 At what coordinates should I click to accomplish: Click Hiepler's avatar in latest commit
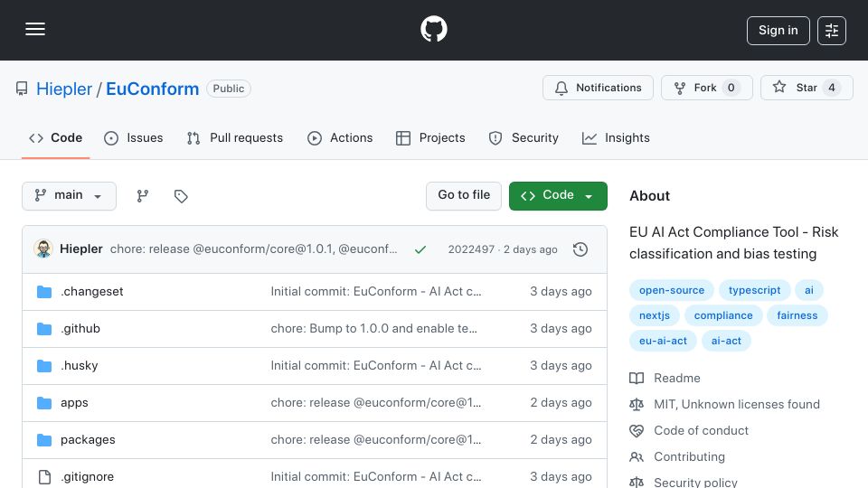43,249
